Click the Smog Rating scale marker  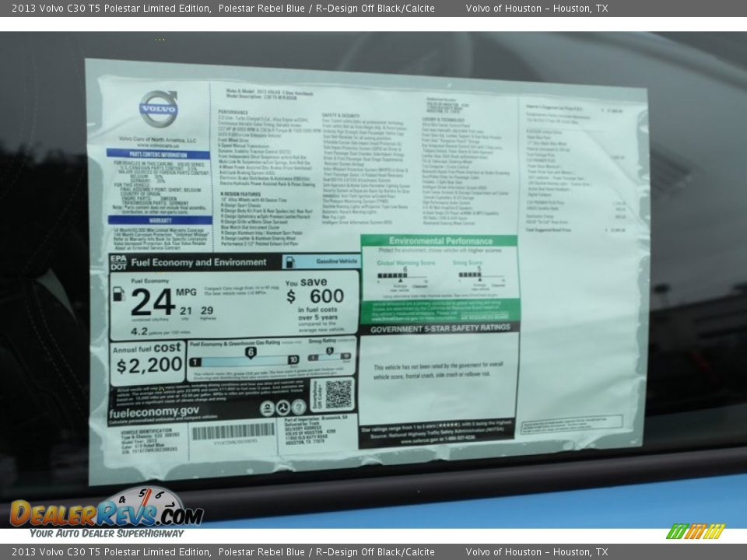pos(328,351)
